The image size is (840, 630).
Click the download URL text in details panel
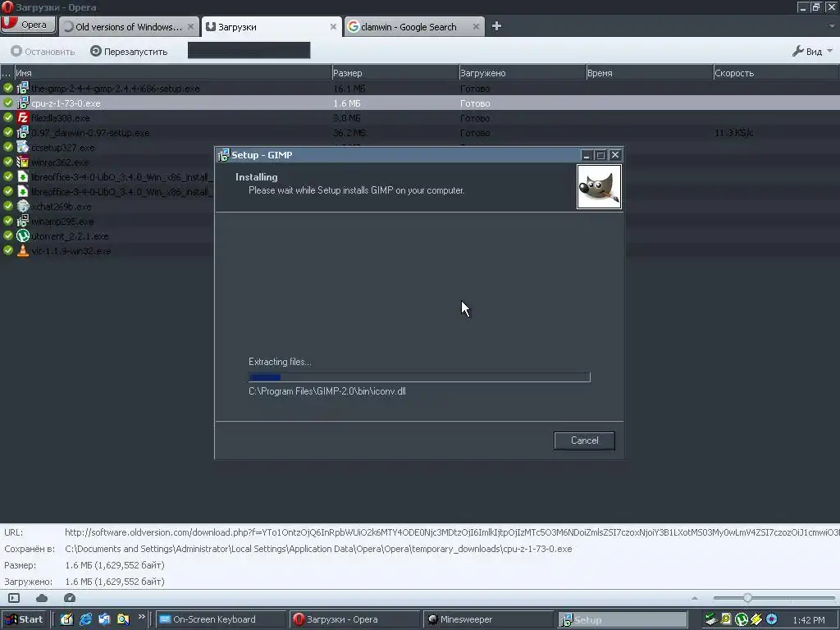tap(452, 532)
